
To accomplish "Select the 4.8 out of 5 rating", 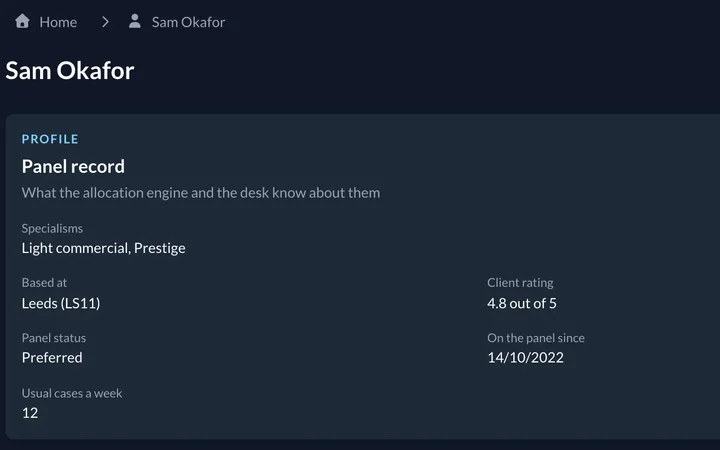I will 522,303.
